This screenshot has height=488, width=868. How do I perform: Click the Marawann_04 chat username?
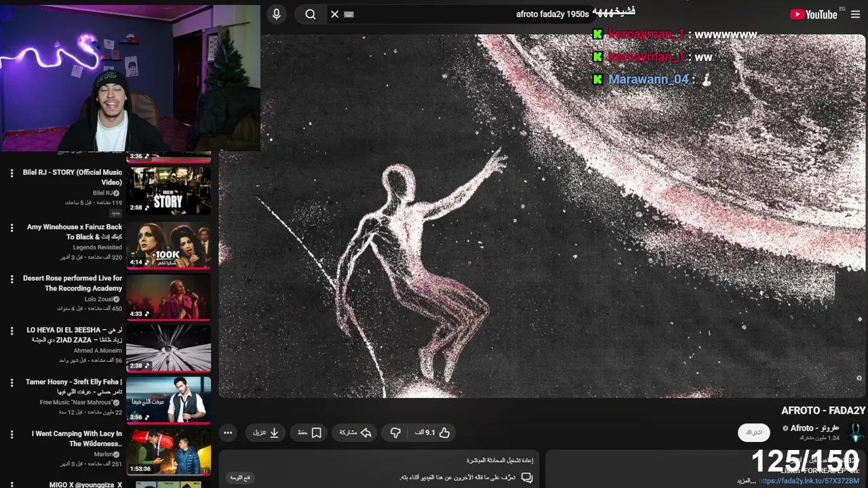tap(648, 79)
